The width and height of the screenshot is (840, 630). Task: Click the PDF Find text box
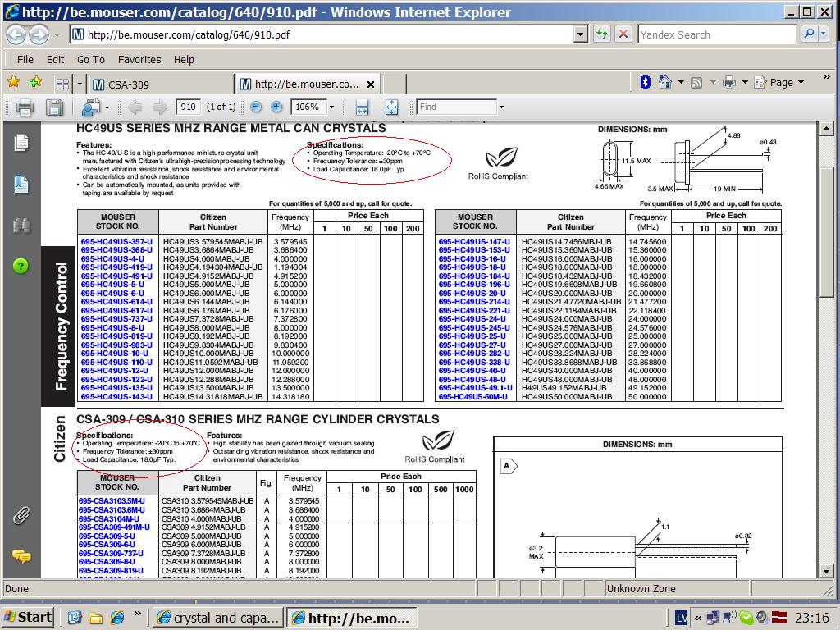[457, 107]
